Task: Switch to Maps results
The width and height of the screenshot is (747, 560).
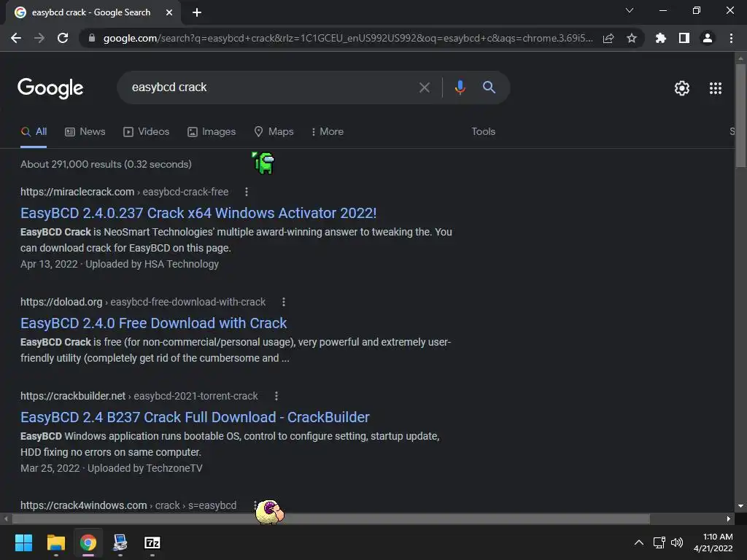Action: tap(274, 131)
